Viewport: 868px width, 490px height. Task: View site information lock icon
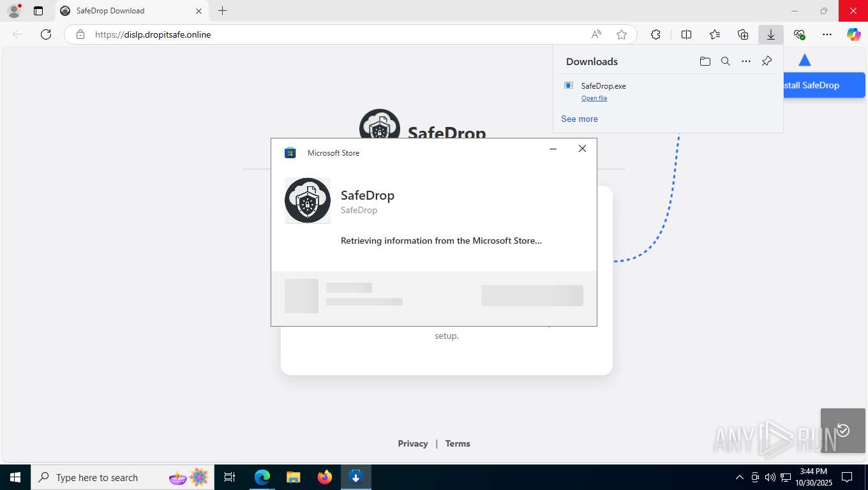coord(80,34)
